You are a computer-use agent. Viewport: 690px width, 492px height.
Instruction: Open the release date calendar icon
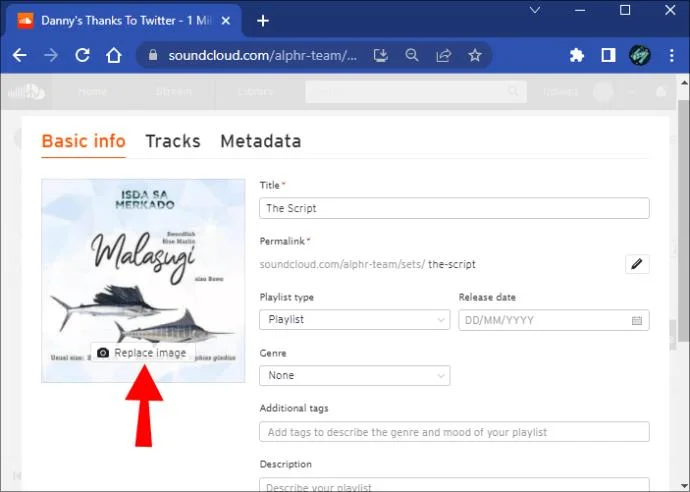[637, 320]
